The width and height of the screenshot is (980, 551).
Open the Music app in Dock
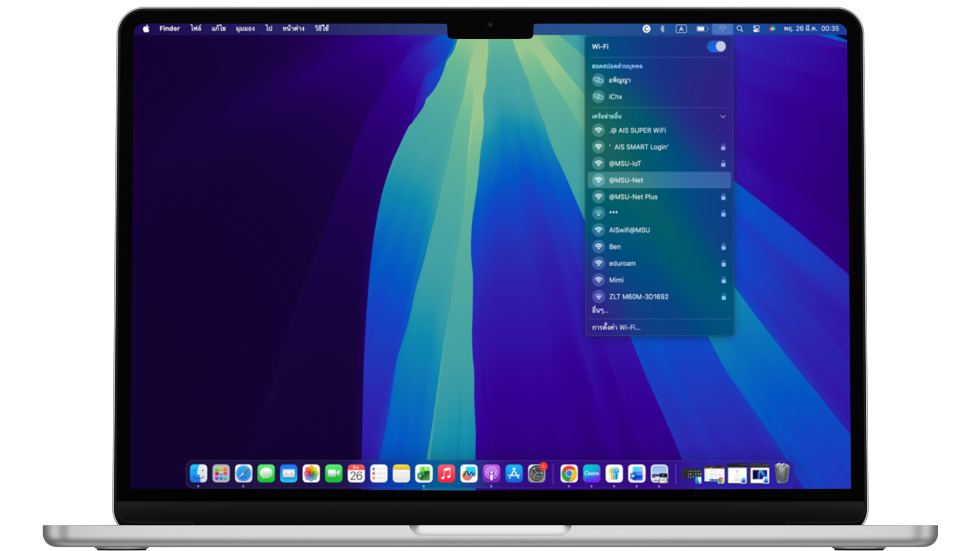[x=446, y=474]
